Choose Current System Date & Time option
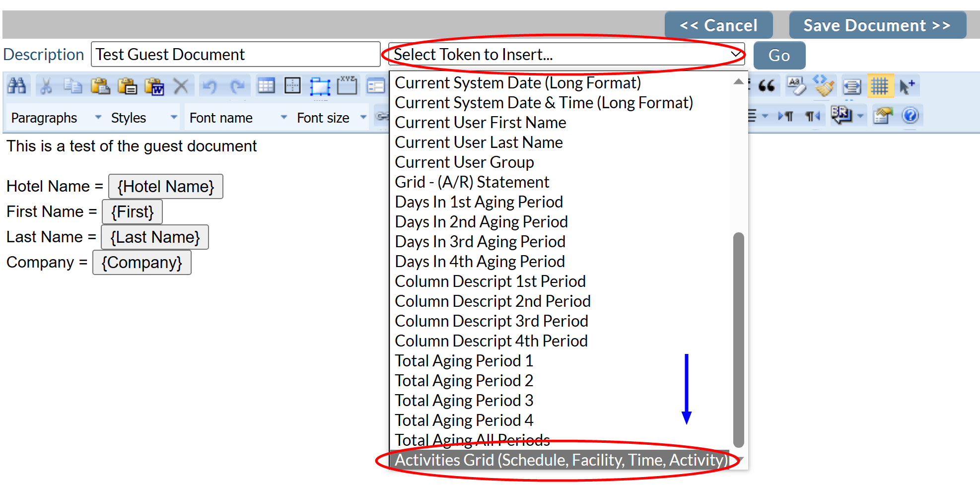 (x=560, y=103)
